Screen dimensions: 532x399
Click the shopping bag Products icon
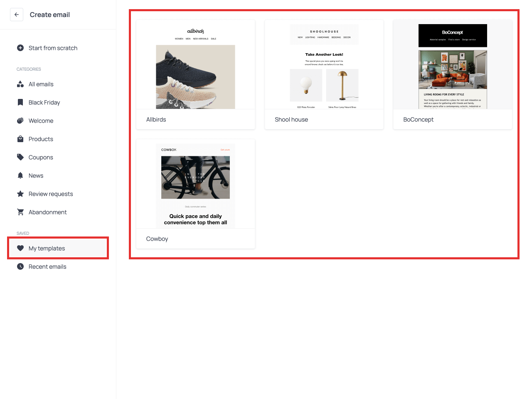[x=20, y=139]
